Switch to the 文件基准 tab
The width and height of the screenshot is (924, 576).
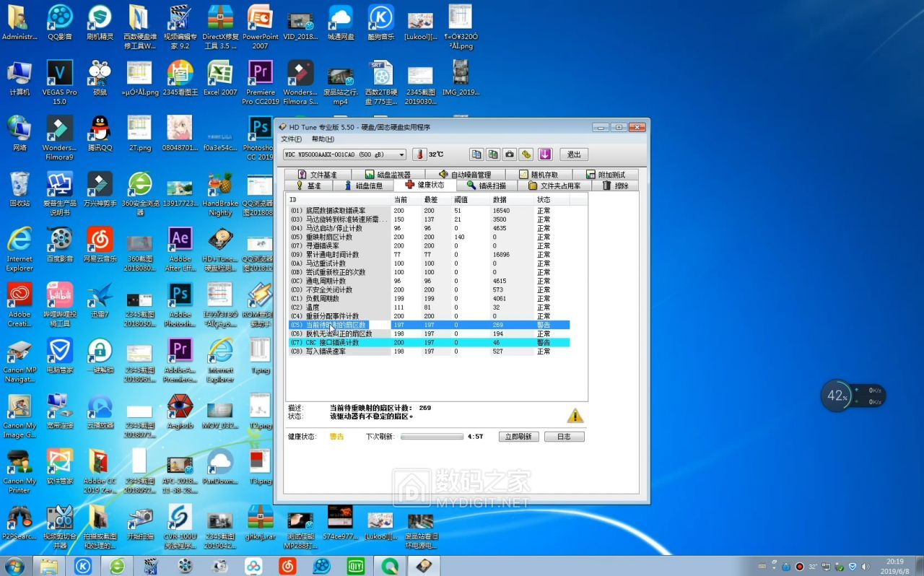[316, 175]
